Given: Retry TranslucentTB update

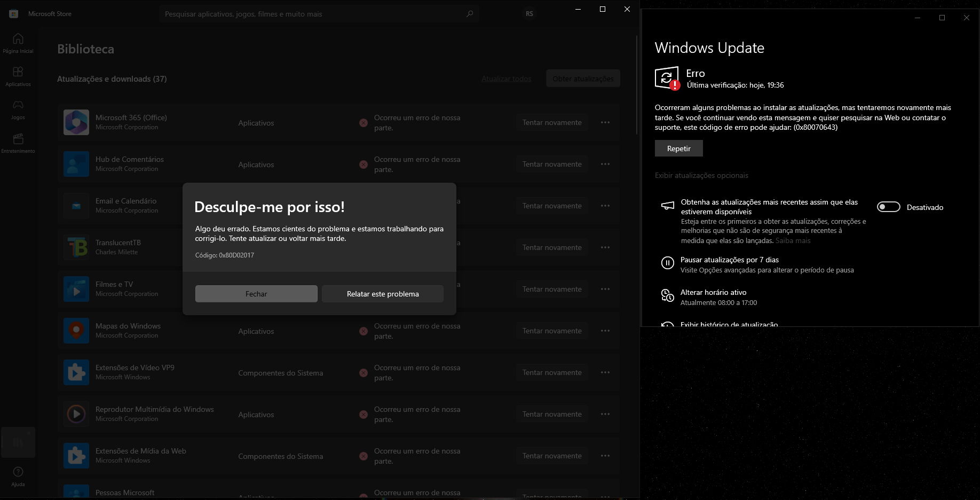Looking at the screenshot, I should (552, 247).
